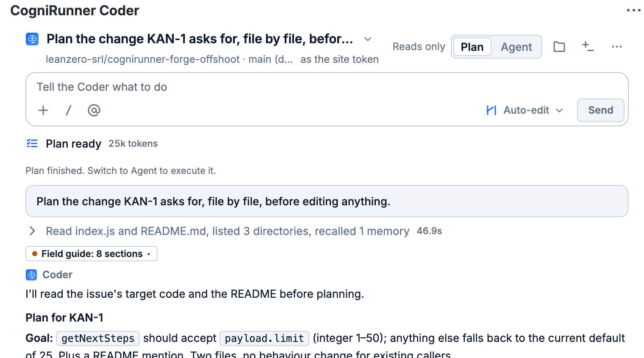Open the 'Field guide: 8 sections' dropdown
This screenshot has height=358, width=644.
pyautogui.click(x=92, y=254)
